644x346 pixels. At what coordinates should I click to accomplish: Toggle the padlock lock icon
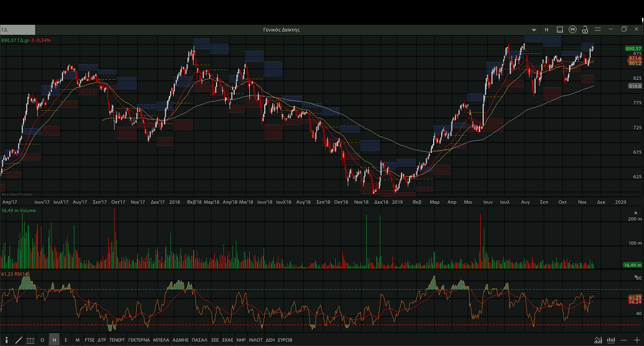(585, 30)
